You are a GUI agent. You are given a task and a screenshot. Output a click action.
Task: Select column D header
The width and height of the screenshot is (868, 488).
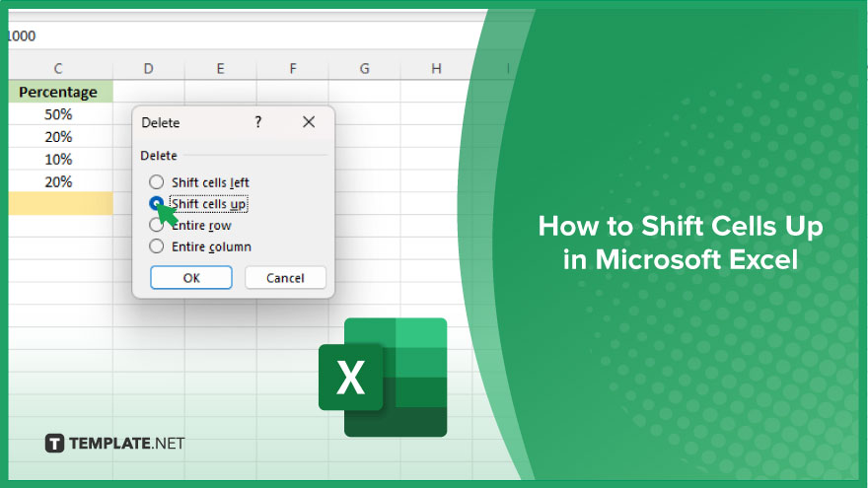pos(148,69)
